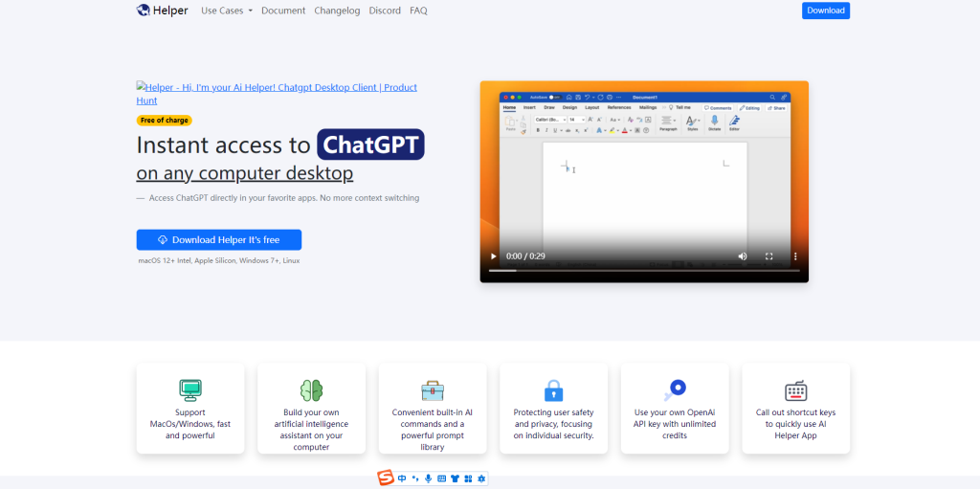The image size is (980, 489).
Task: Toggle the punctuation mode on the IME bar
Action: [415, 479]
